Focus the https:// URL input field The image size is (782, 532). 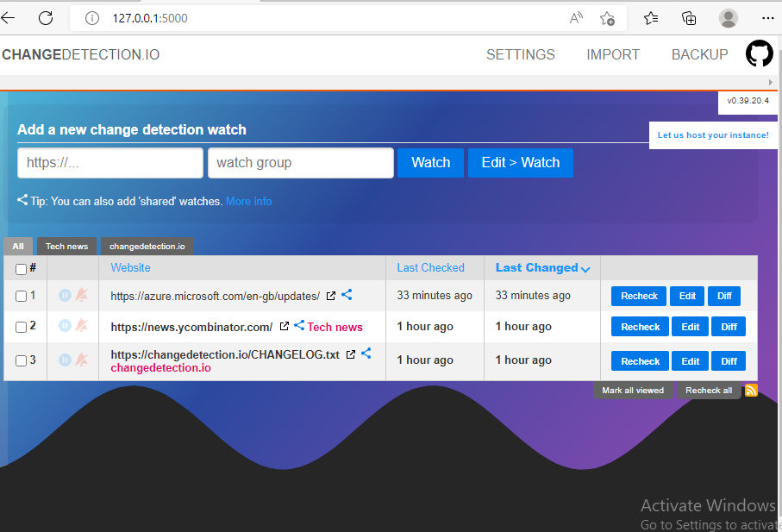(x=110, y=163)
